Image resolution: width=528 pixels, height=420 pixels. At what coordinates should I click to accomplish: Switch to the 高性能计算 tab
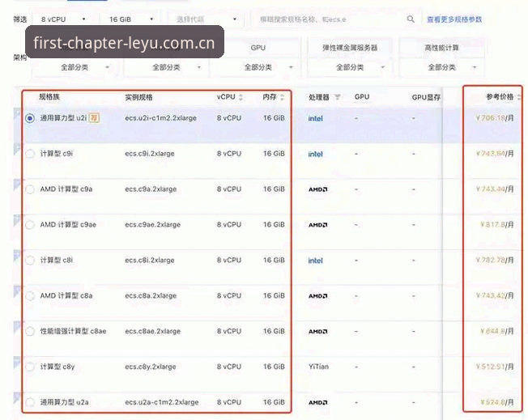pos(441,48)
